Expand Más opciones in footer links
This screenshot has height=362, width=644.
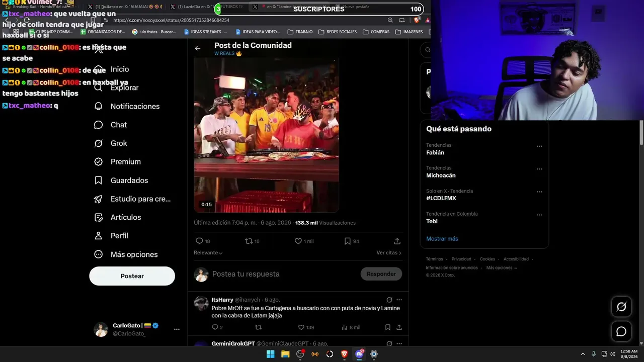coord(501,268)
